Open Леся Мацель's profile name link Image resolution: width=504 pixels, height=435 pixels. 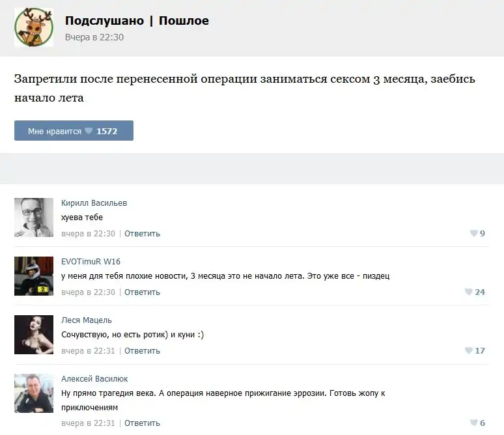point(86,320)
